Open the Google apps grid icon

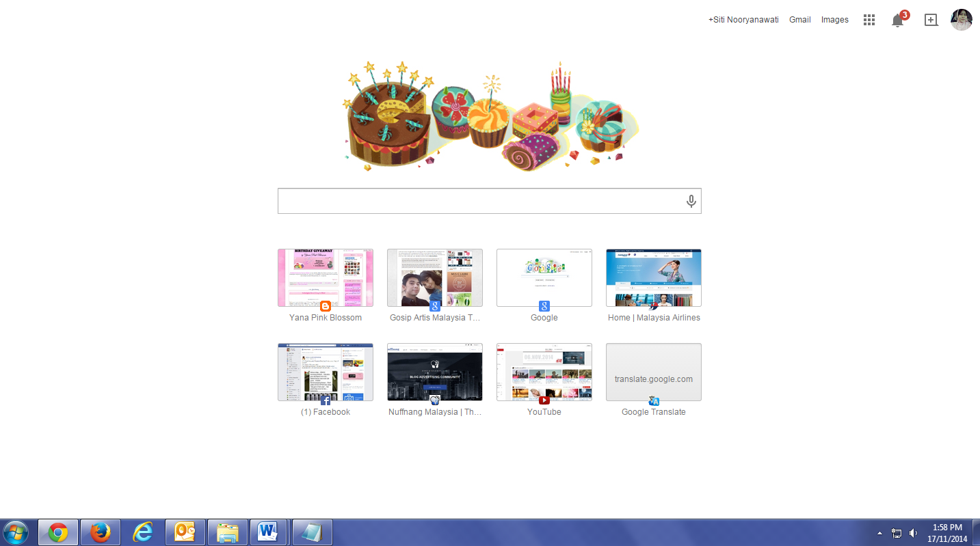[x=869, y=20]
